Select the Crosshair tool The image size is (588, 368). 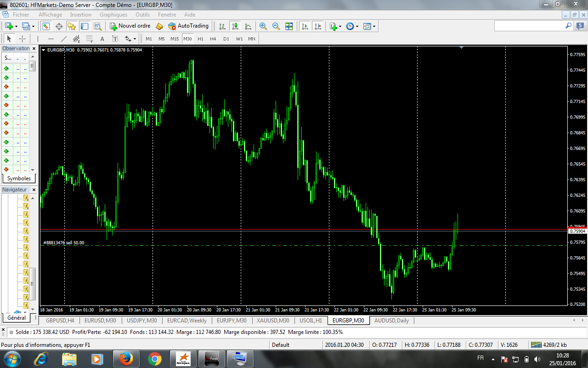click(22, 39)
